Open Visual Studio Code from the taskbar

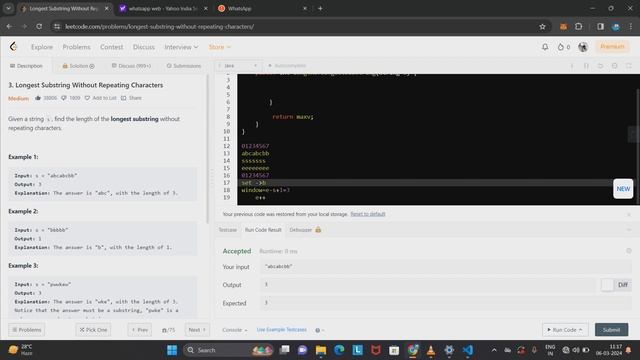coord(468,350)
